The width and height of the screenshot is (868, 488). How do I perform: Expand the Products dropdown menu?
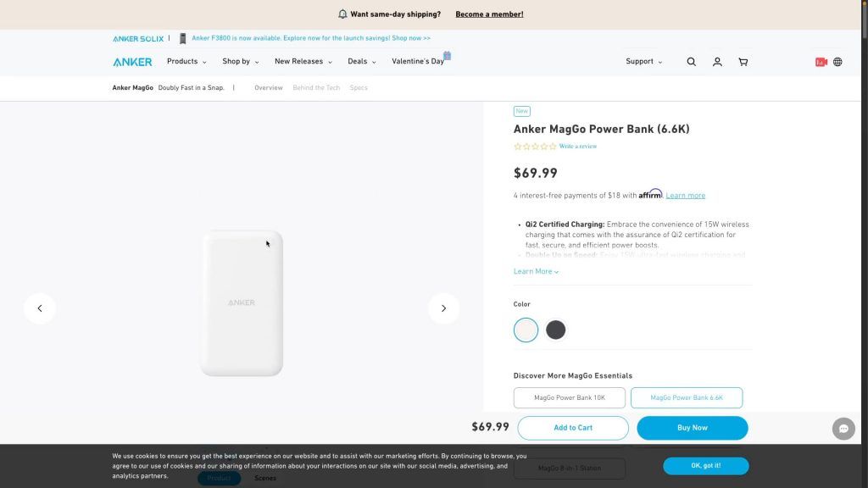pyautogui.click(x=186, y=61)
